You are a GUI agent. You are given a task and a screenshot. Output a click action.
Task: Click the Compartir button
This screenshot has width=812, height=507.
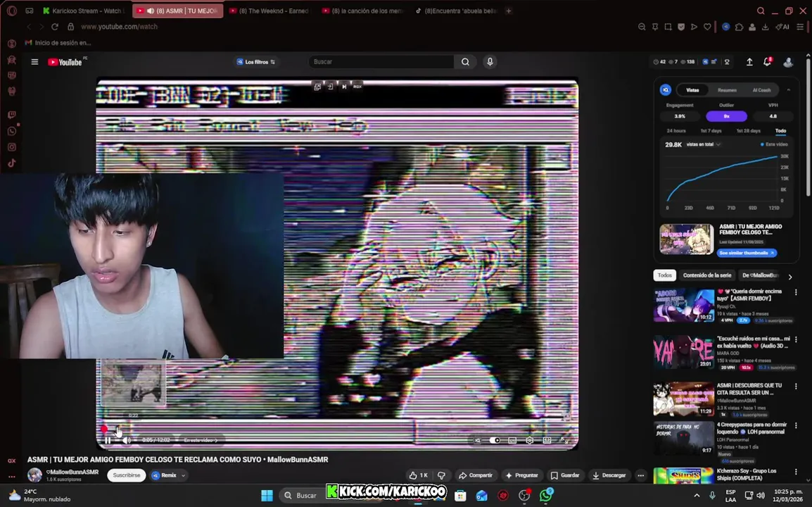[x=476, y=475]
